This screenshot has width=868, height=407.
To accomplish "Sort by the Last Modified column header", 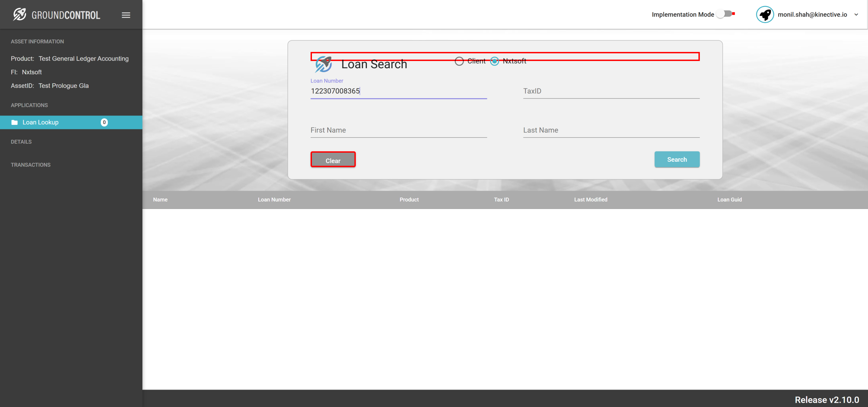I will 590,199.
